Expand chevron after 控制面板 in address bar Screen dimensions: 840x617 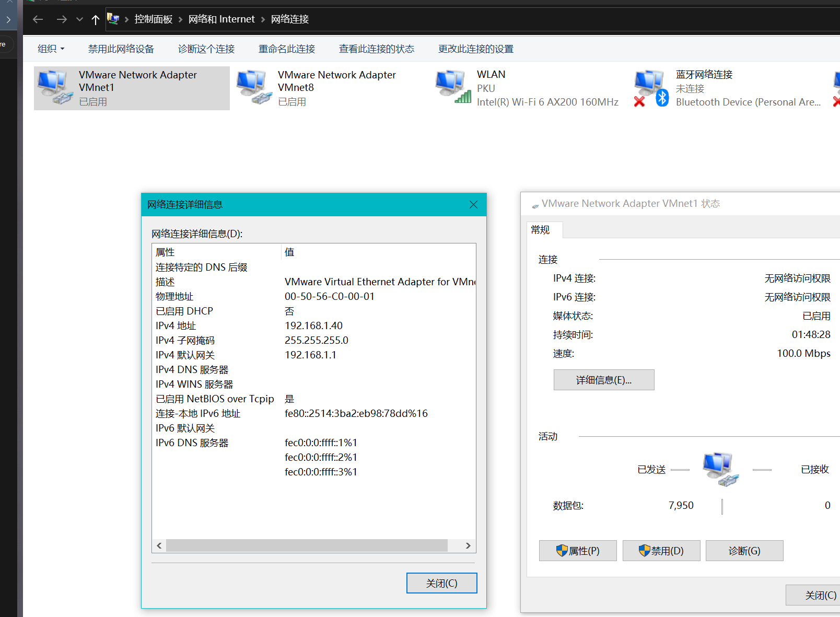pos(181,19)
